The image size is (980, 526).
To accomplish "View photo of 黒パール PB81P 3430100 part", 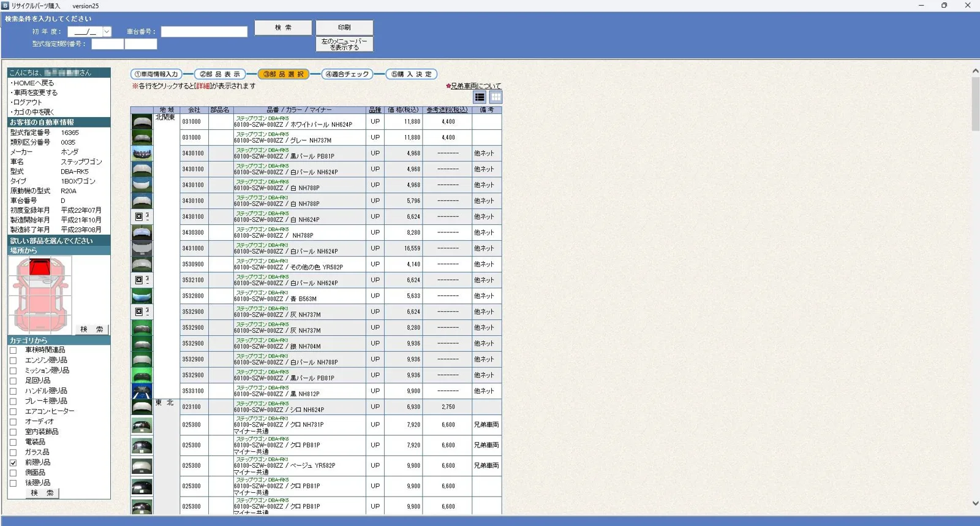I will (x=142, y=153).
